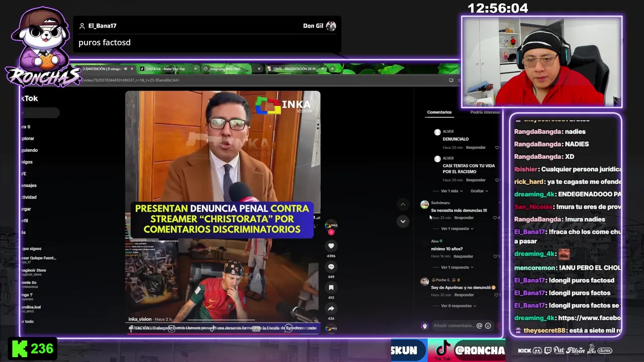Switch to the Comentarios tab
The height and width of the screenshot is (362, 644).
(439, 112)
